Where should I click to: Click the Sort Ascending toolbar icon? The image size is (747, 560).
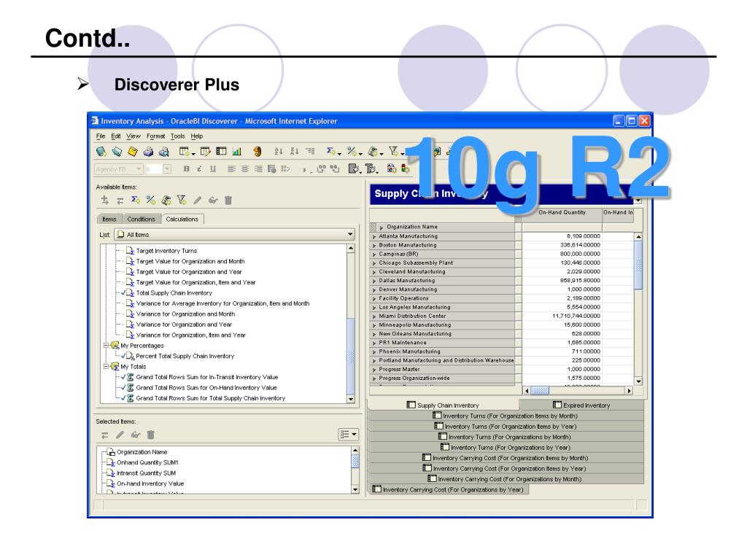[x=279, y=152]
